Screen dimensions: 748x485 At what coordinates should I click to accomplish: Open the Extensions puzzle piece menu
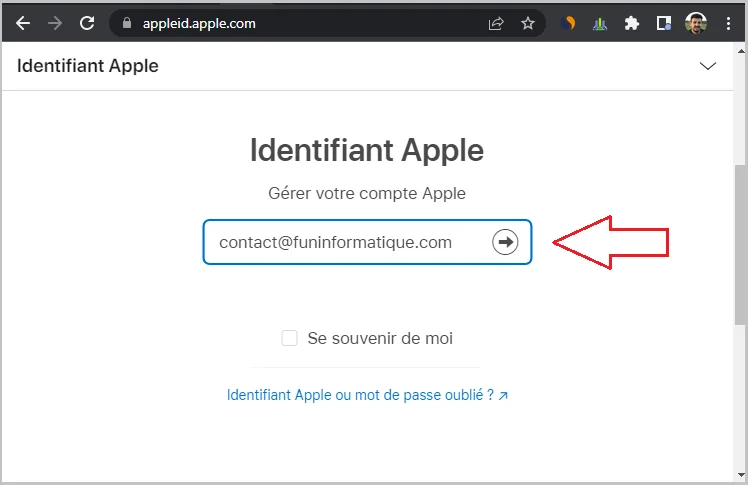pyautogui.click(x=632, y=23)
